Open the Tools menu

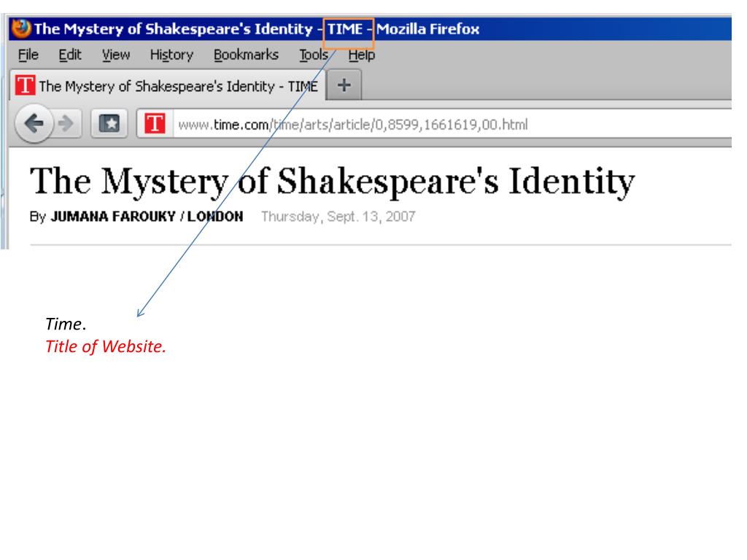click(314, 55)
